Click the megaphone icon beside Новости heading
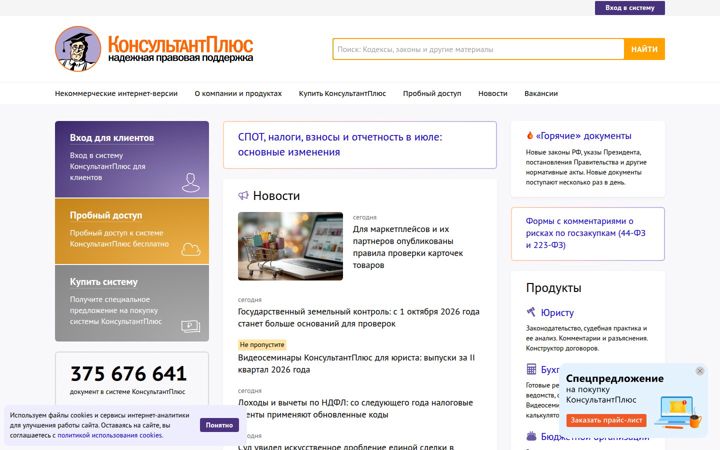Viewport: 720px width, 450px height. pyautogui.click(x=243, y=196)
